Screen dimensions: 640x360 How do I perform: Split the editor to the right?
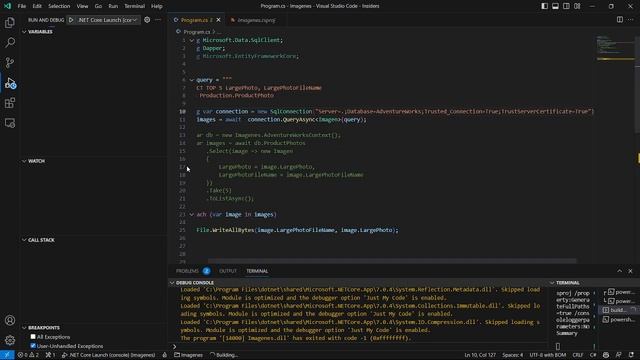(x=620, y=20)
